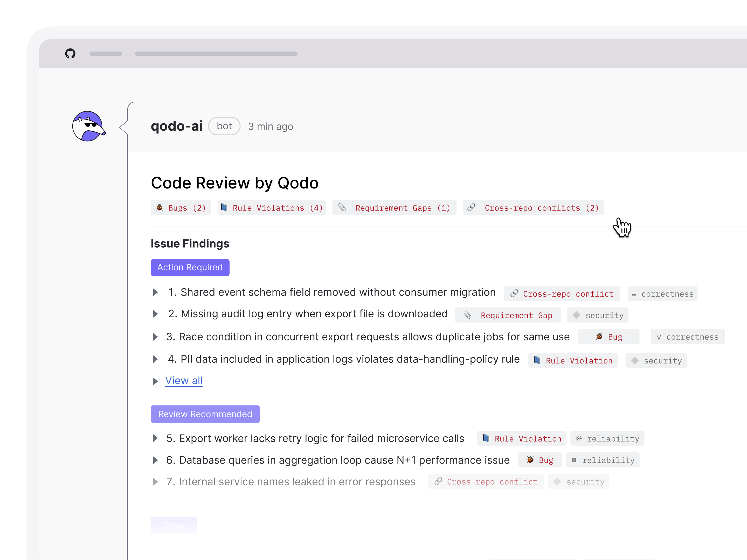Click the link icon in issue 7's conflict tag
This screenshot has height=560, width=747.
[438, 481]
